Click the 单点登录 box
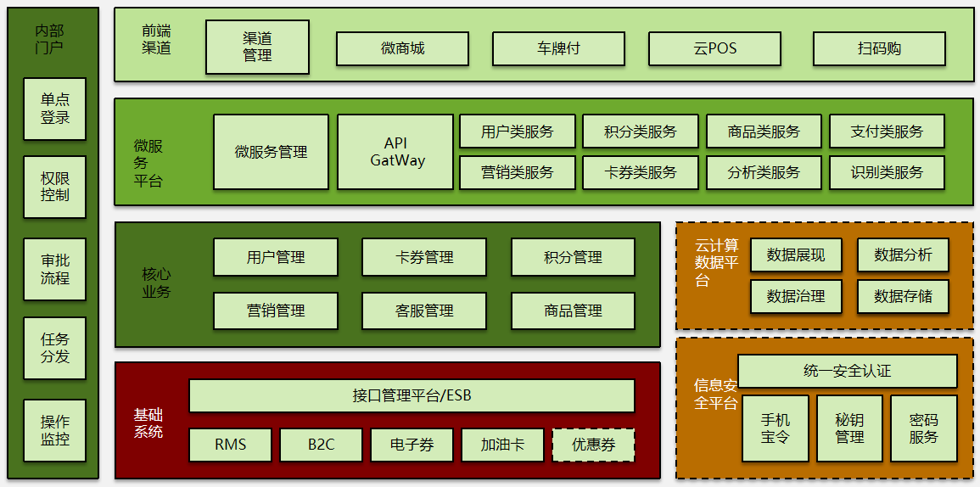The height and width of the screenshot is (487, 980). 55,109
